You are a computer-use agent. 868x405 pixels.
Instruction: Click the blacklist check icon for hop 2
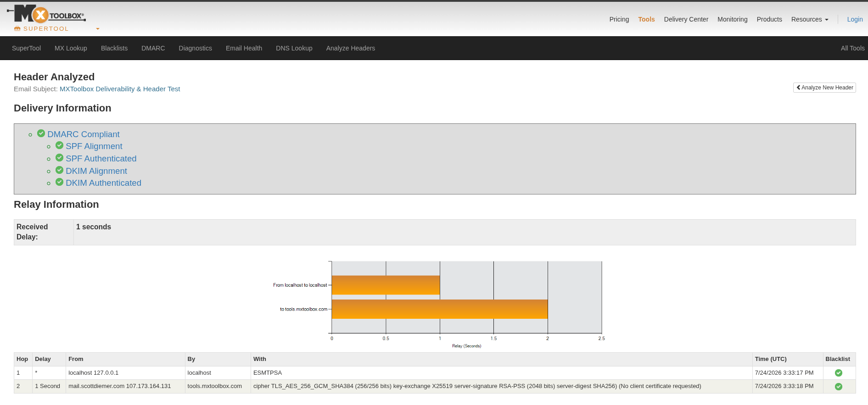[x=839, y=387]
